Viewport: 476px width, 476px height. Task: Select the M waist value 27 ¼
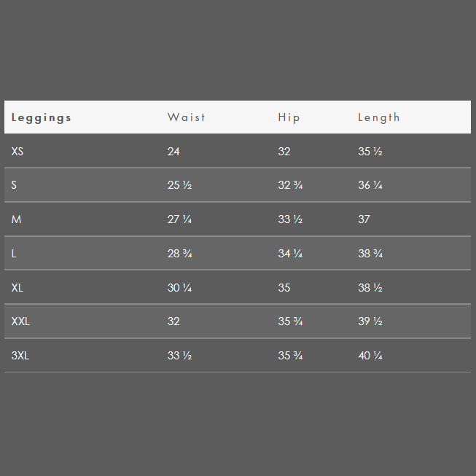pos(180,219)
